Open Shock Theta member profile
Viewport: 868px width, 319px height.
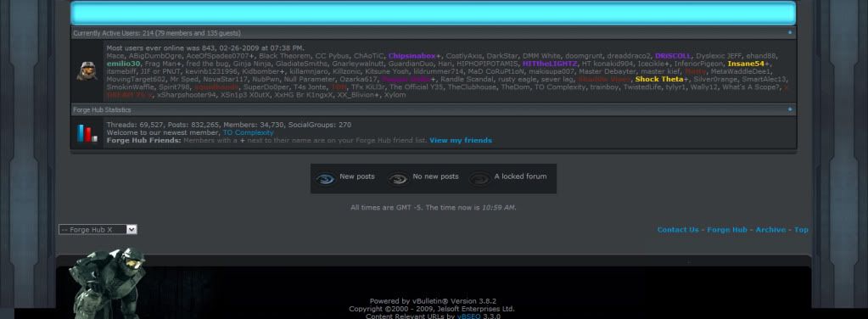[659, 79]
